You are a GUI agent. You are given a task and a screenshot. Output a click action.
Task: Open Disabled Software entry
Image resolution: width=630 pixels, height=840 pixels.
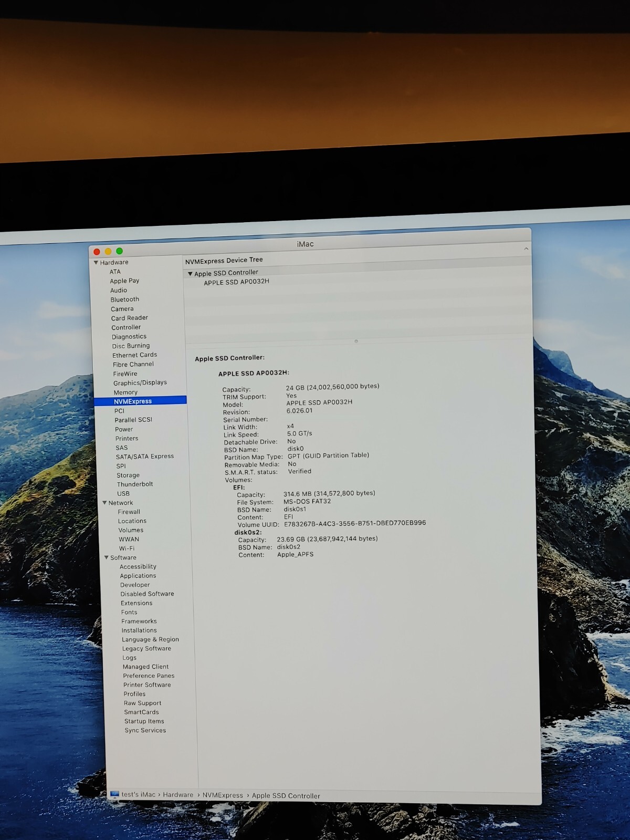(x=147, y=594)
